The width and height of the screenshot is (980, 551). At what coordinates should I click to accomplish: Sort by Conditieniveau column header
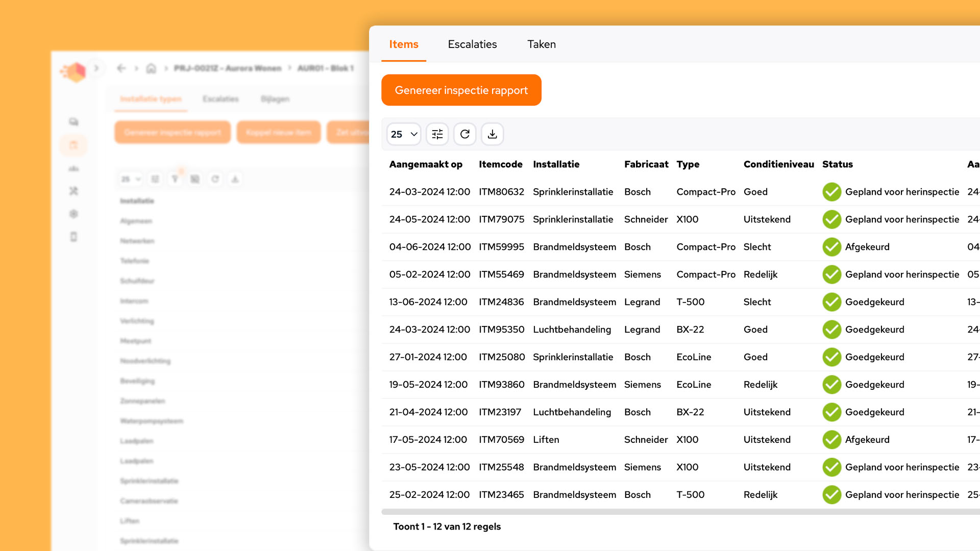[x=778, y=164]
